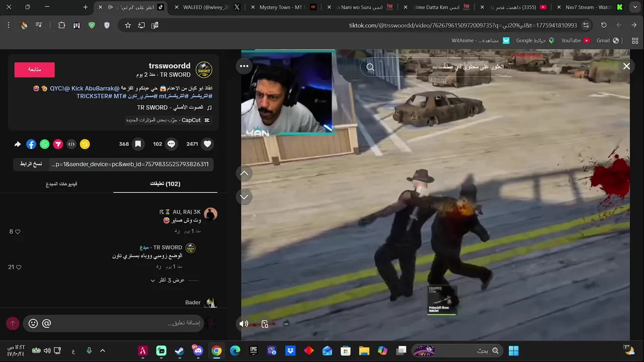
Task: Click the search magnifier icon over the video
Action: click(370, 67)
